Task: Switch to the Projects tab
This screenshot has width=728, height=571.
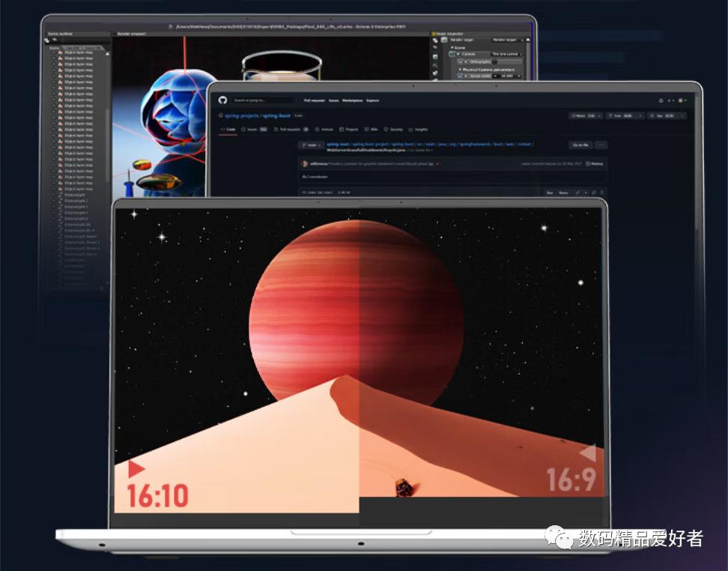Action: 349,130
